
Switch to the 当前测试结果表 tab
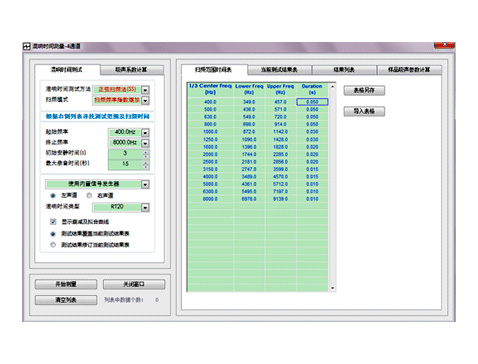pyautogui.click(x=279, y=70)
